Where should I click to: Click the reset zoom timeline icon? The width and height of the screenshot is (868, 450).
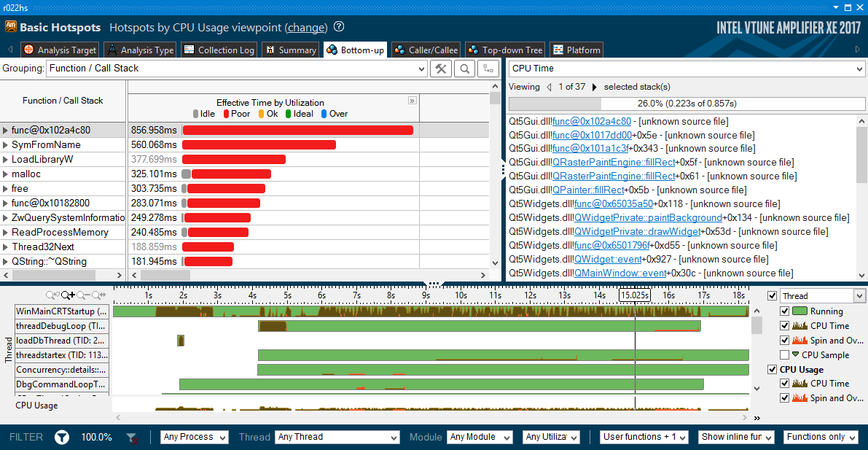pyautogui.click(x=98, y=295)
